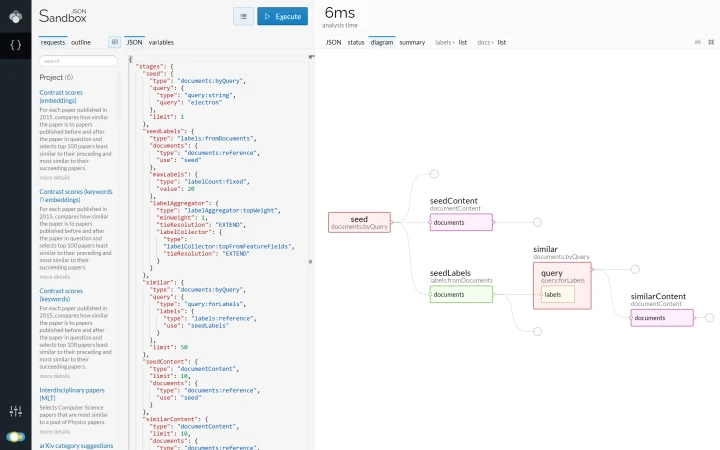Open the JSON Sandbox braces icon
Image resolution: width=720 pixels, height=450 pixels.
pos(16,45)
